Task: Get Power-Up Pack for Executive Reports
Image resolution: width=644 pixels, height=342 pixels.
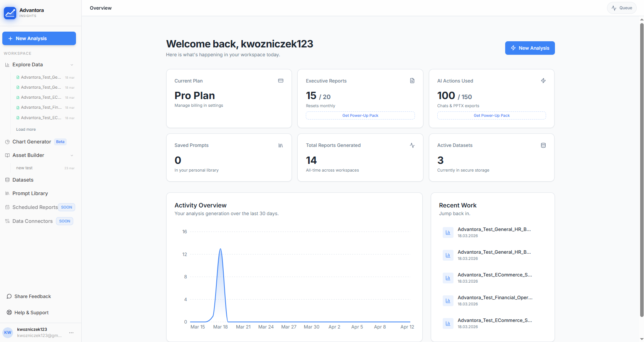Action: (360, 116)
